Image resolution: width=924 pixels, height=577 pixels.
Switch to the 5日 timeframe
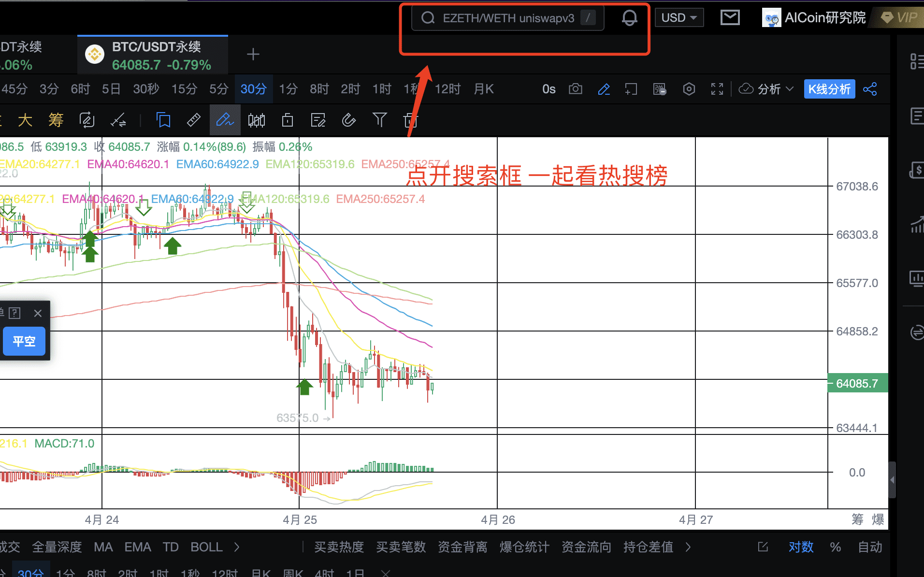(111, 89)
